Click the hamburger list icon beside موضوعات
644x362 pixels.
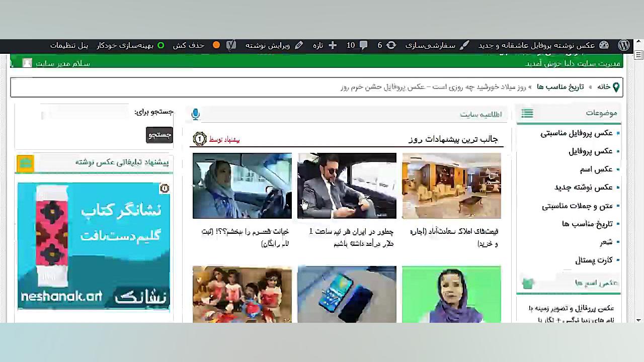(x=527, y=114)
